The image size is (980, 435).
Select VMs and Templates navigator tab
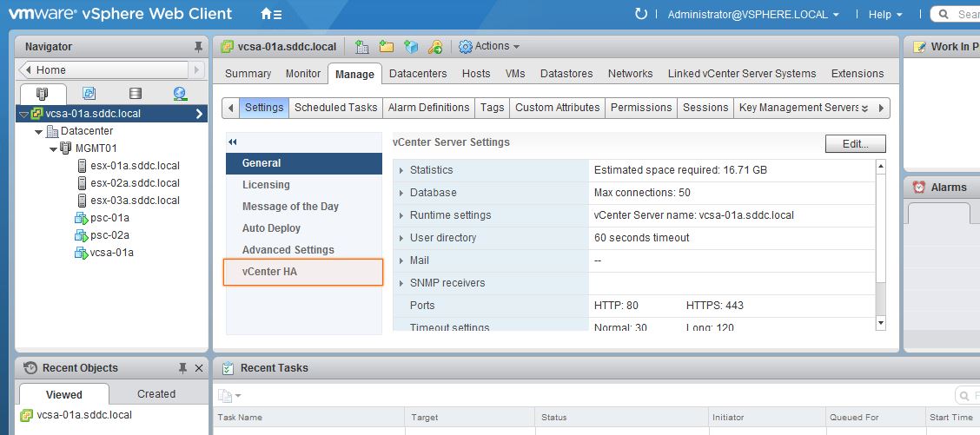click(x=89, y=94)
